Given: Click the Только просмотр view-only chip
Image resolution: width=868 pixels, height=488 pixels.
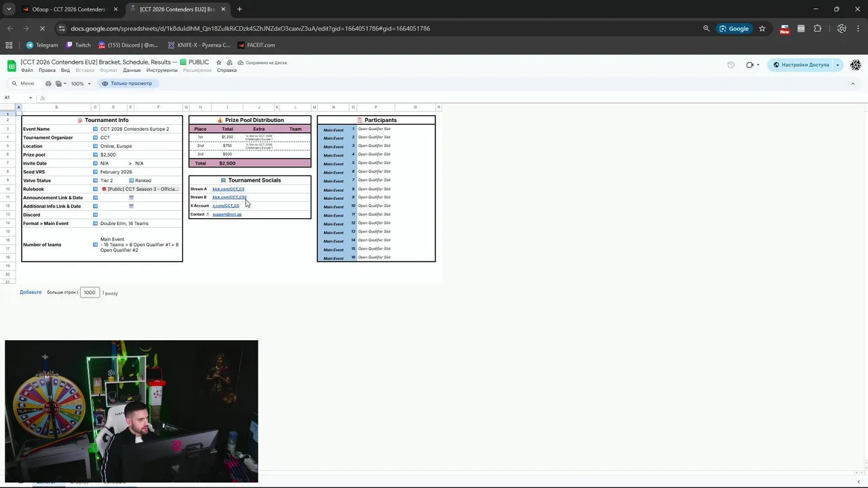Looking at the screenshot, I should pos(127,83).
